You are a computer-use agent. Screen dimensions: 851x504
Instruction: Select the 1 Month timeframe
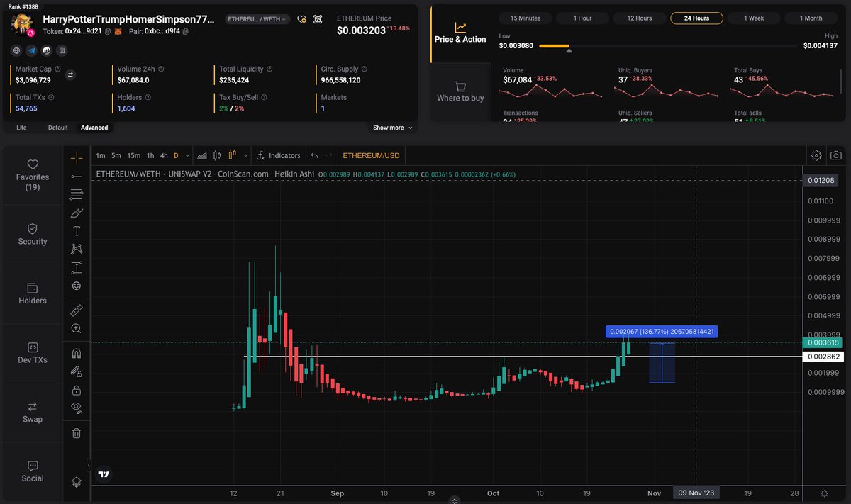[x=811, y=18]
